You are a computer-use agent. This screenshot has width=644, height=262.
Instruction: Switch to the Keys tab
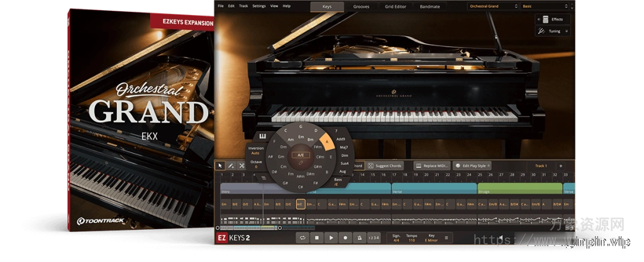coord(327,6)
